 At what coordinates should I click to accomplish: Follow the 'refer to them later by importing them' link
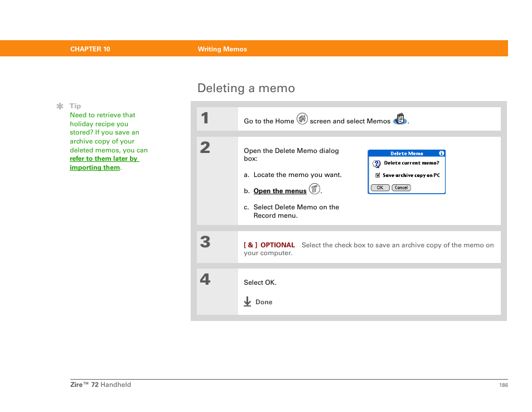104,163
